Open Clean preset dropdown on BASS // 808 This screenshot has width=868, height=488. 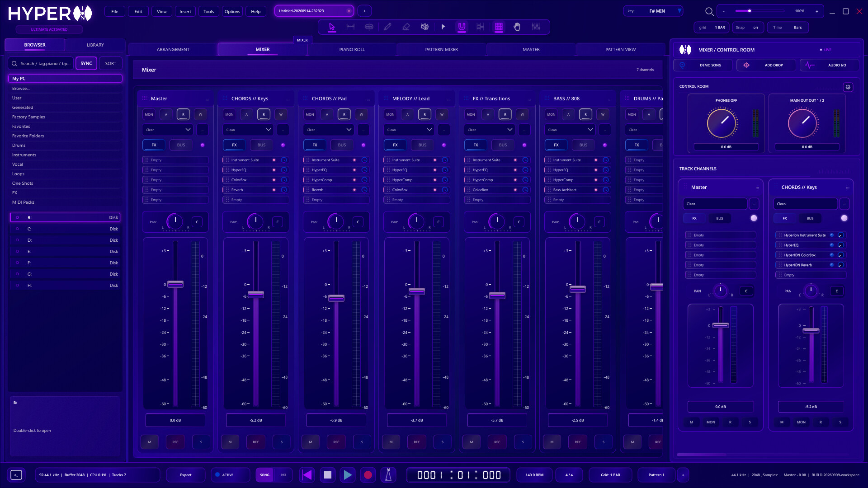tap(570, 130)
